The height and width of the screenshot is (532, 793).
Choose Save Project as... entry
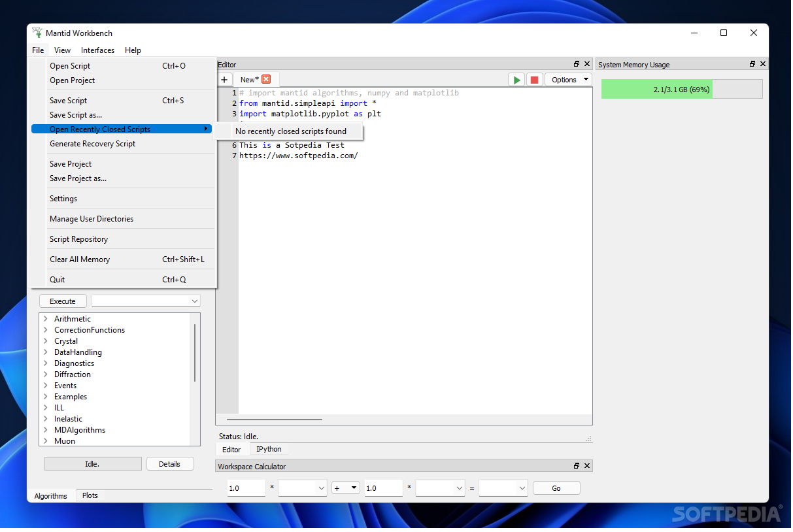pyautogui.click(x=122, y=178)
